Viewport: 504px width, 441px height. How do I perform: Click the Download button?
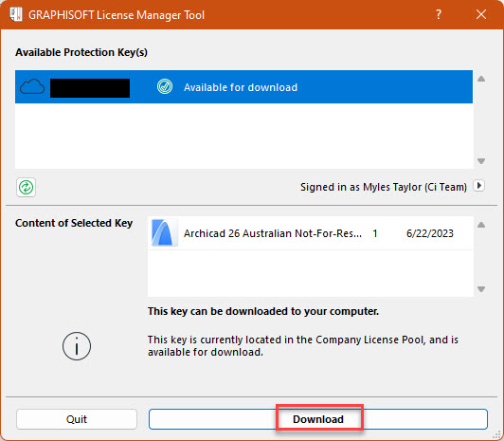[x=318, y=419]
